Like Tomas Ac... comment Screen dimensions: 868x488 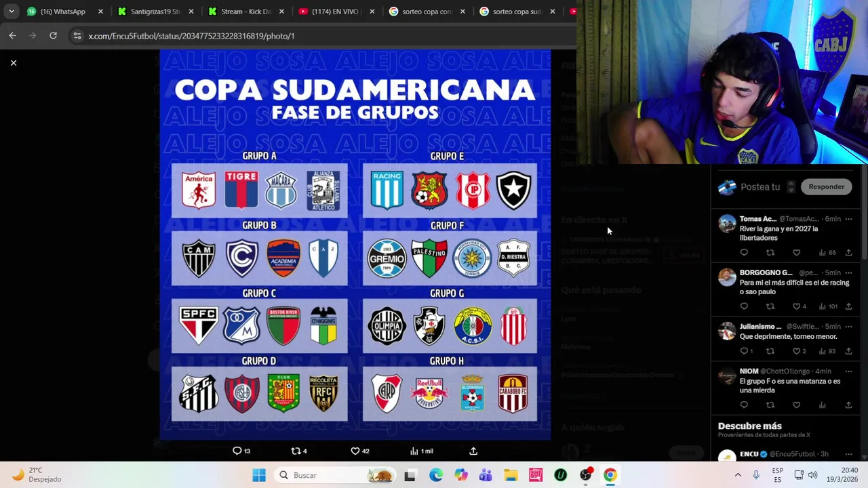796,253
